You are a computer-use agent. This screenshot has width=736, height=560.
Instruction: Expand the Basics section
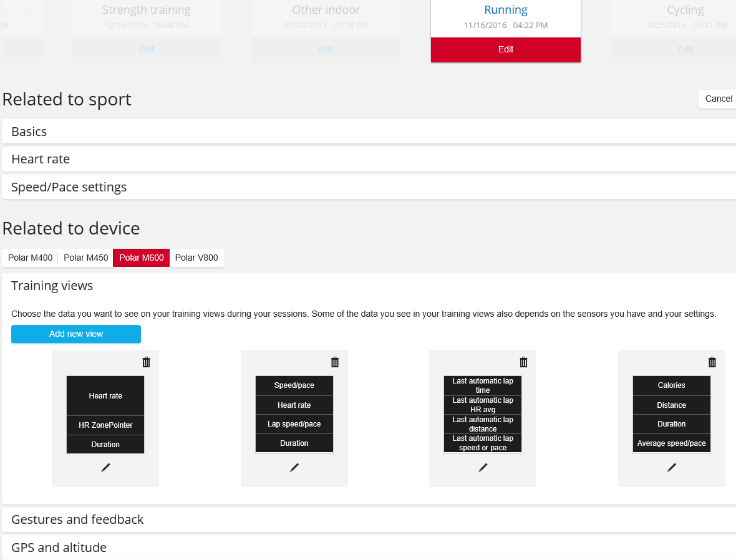pos(369,132)
